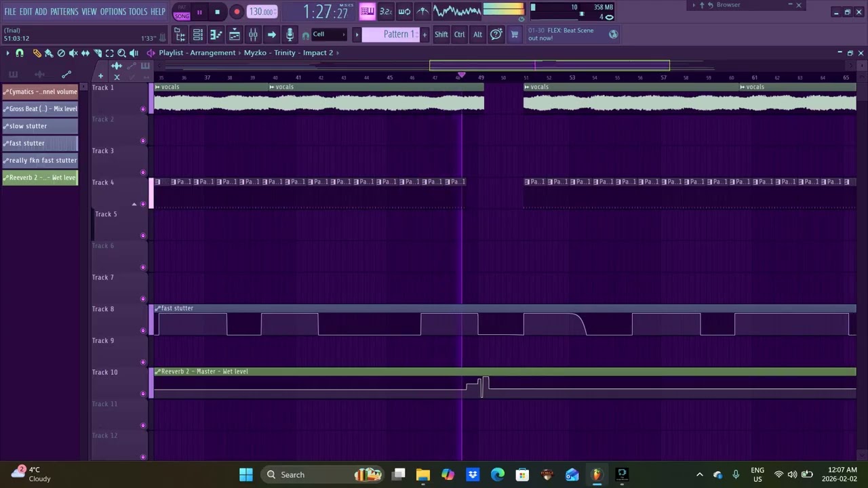Stop playback with the stop button

(x=217, y=12)
